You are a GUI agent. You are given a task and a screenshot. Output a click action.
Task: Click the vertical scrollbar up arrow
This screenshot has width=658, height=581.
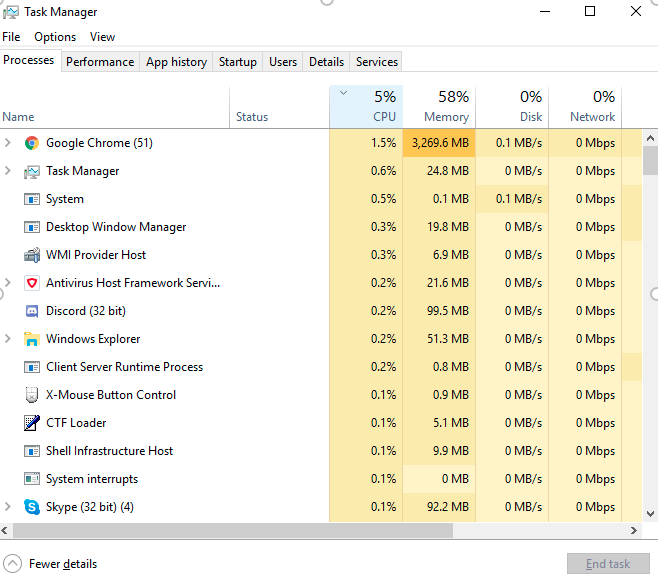pos(650,138)
